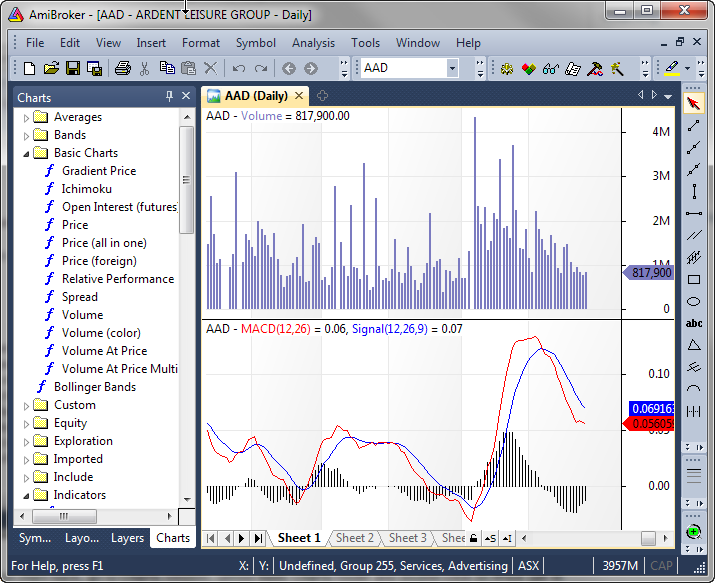Click the Cut scissors icon

145,68
